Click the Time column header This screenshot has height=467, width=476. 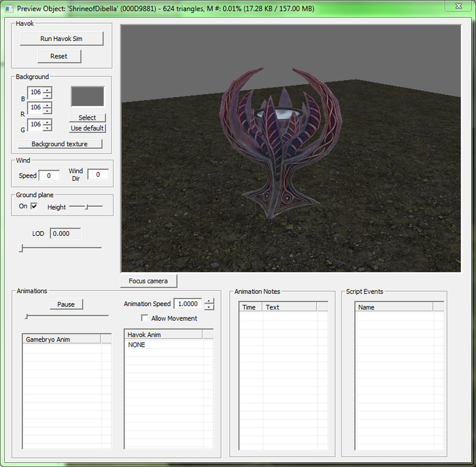(x=251, y=307)
